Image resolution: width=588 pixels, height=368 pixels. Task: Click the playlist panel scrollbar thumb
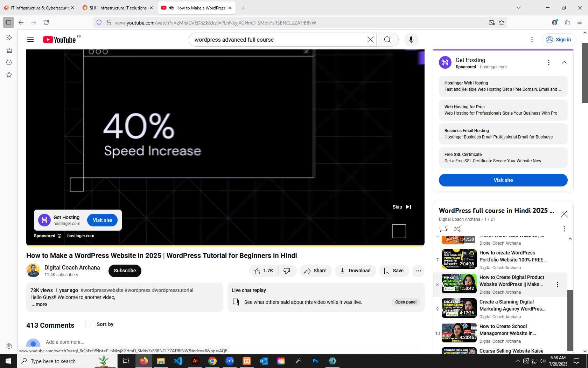[x=570, y=320]
